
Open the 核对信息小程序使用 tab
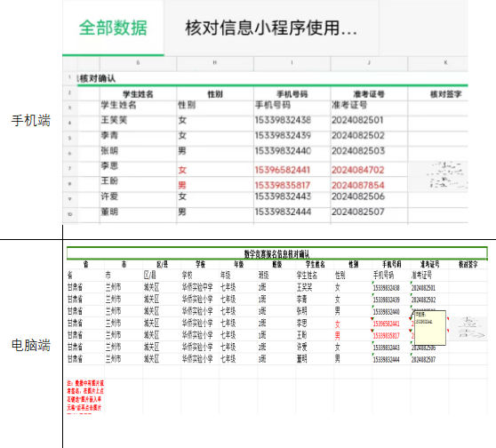coord(271,28)
